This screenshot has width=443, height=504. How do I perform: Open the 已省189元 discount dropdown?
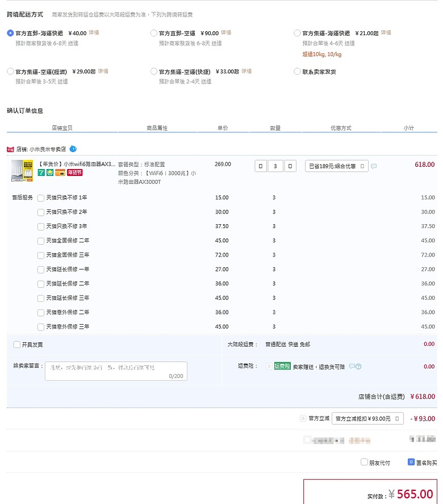coord(337,166)
